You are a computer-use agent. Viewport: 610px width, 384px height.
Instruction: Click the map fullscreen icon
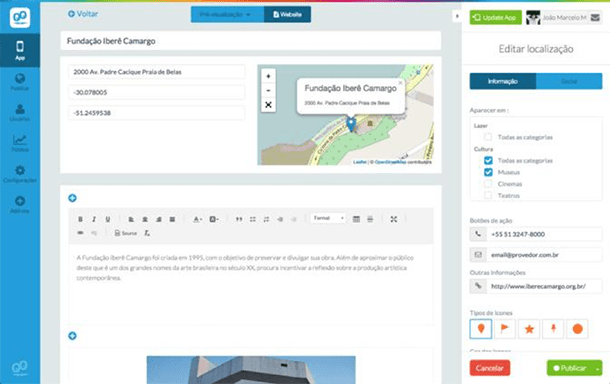[x=268, y=105]
